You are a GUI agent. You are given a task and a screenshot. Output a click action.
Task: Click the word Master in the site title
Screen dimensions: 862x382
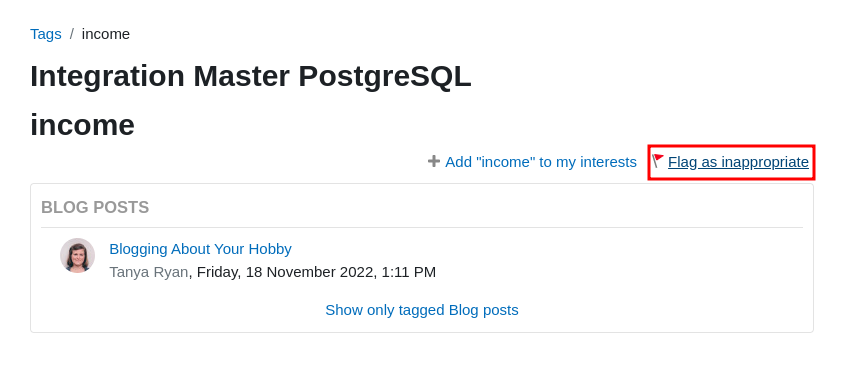(x=241, y=76)
